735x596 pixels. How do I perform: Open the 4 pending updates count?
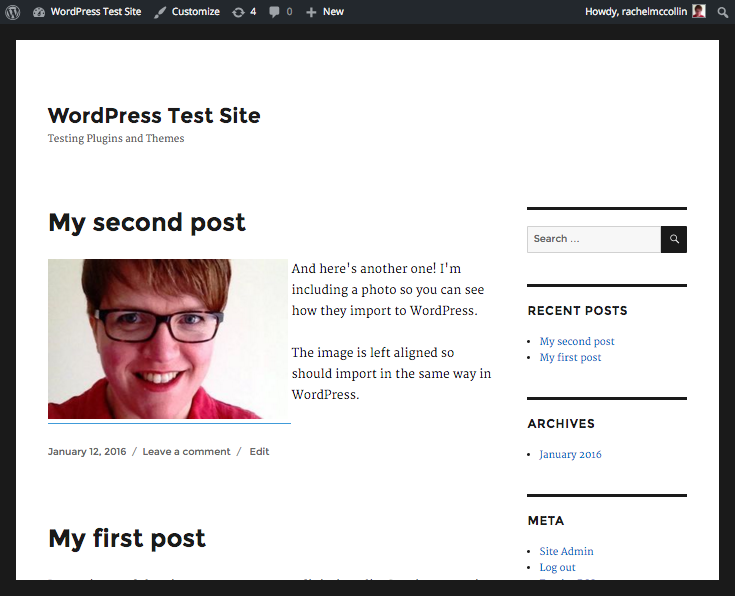click(x=253, y=12)
